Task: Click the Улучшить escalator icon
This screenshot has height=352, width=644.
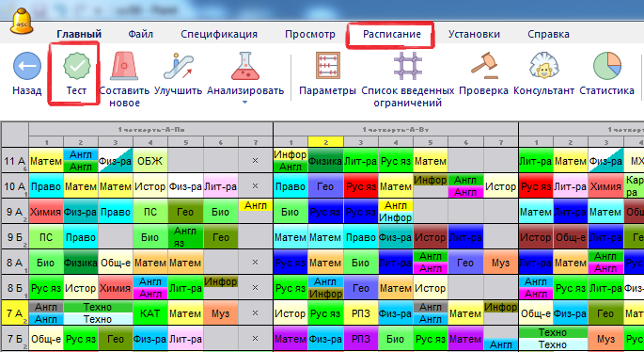Action: (178, 66)
